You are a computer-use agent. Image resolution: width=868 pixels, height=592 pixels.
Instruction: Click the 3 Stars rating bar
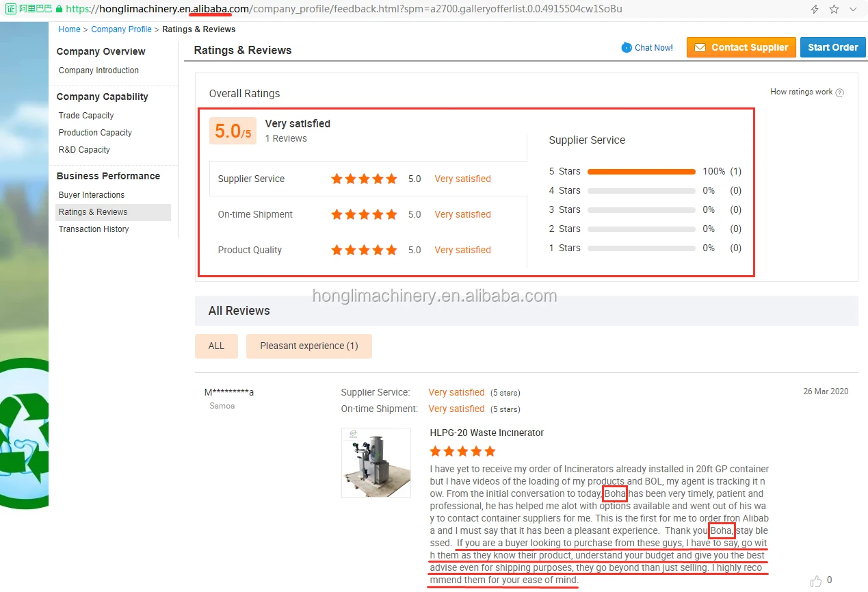coord(642,209)
